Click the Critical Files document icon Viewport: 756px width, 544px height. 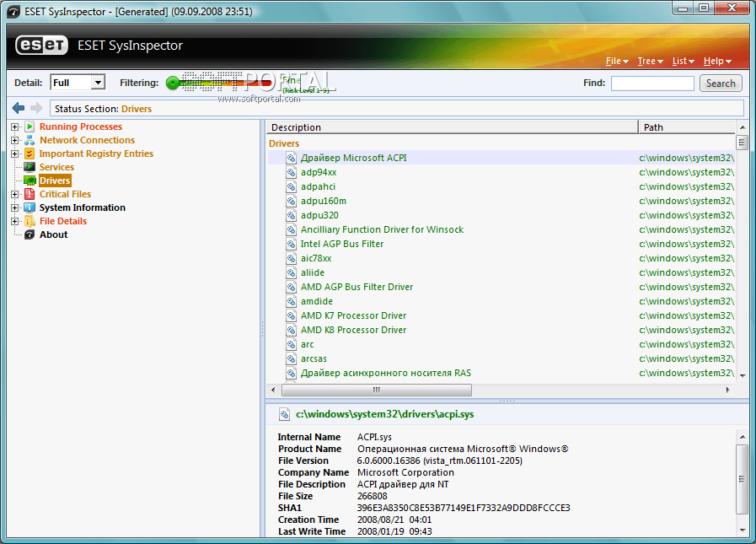pos(29,194)
